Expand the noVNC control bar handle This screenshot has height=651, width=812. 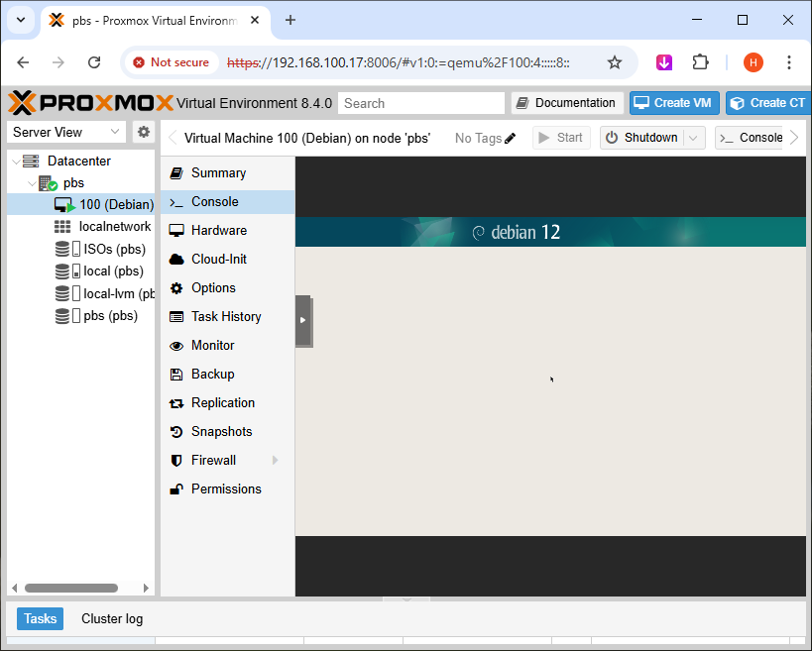303,320
